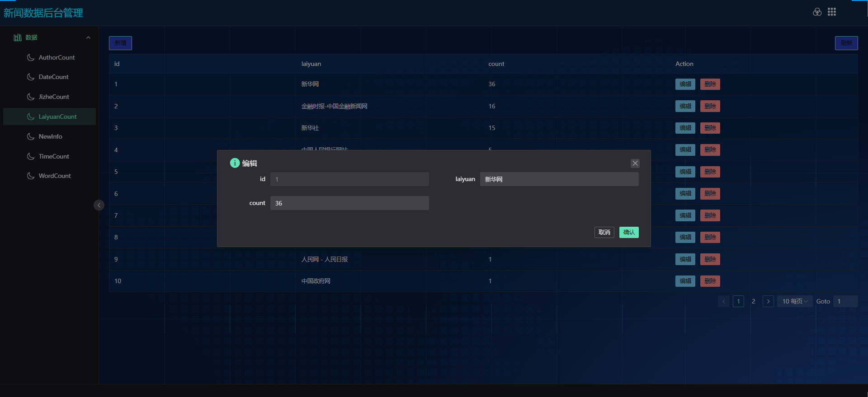
Task: Click the info icon in 编辑 dialog
Action: coord(235,163)
